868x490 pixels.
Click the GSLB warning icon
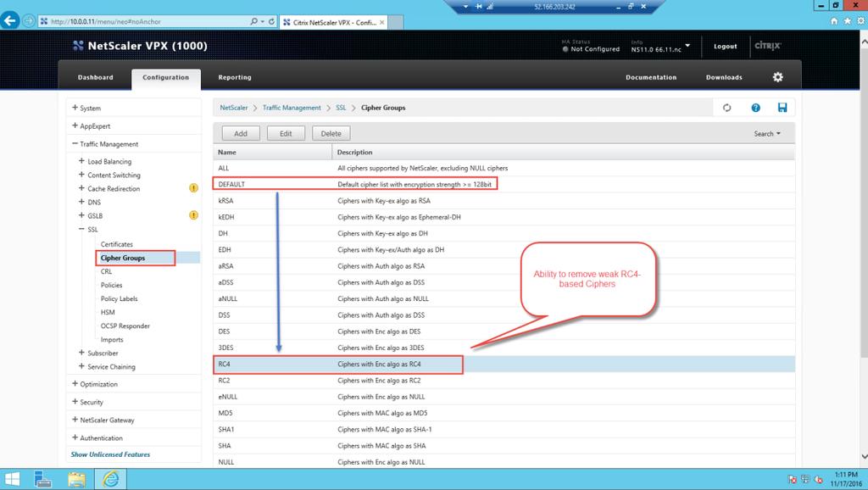tap(193, 215)
